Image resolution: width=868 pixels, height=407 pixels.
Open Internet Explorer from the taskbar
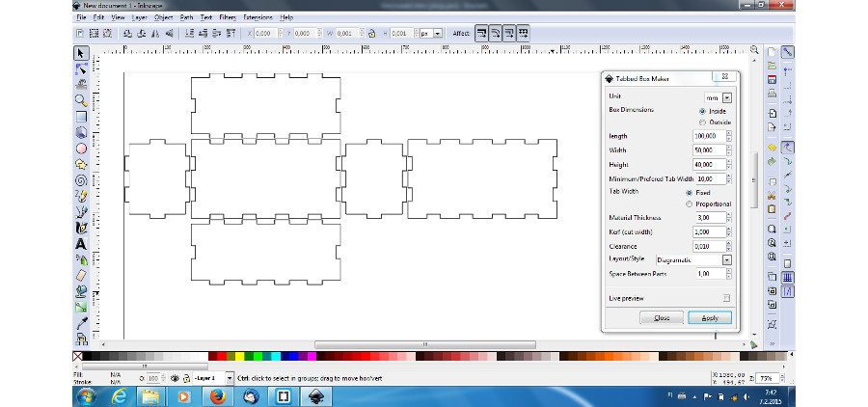121,396
